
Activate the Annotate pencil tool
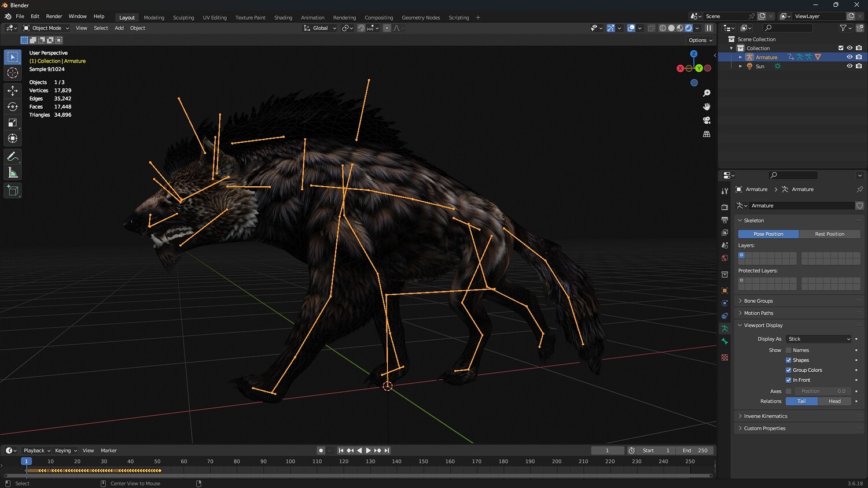13,157
